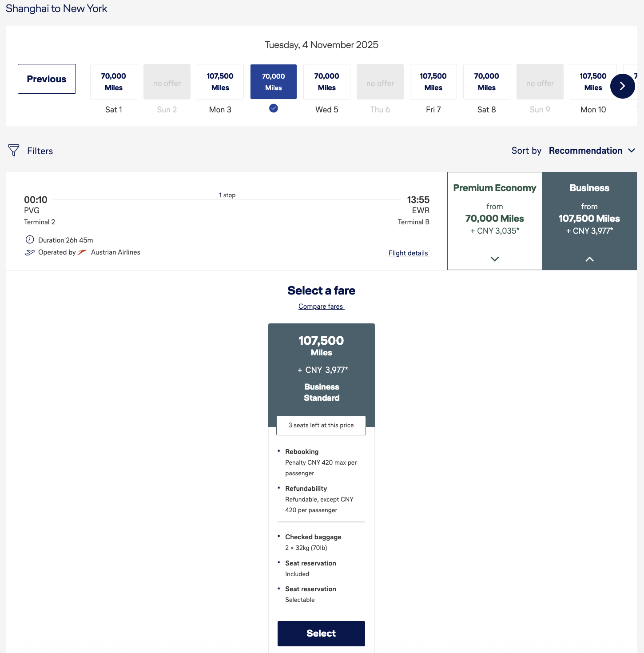Click the 13:55 arrival time
This screenshot has width=644, height=653.
pyautogui.click(x=418, y=200)
